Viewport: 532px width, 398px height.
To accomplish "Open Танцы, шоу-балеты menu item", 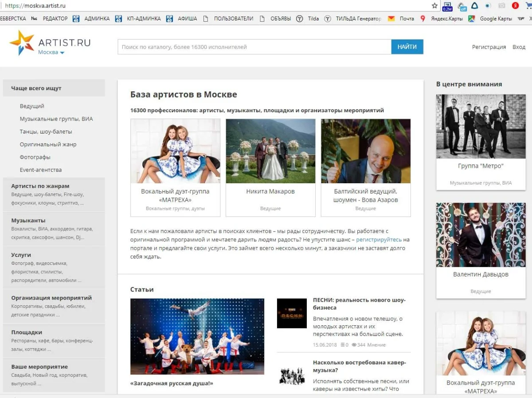I will (46, 132).
